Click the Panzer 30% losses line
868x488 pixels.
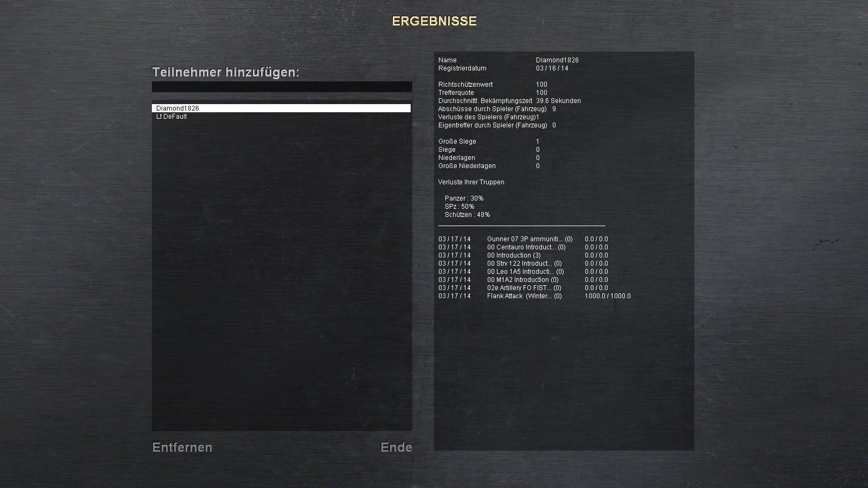click(464, 198)
